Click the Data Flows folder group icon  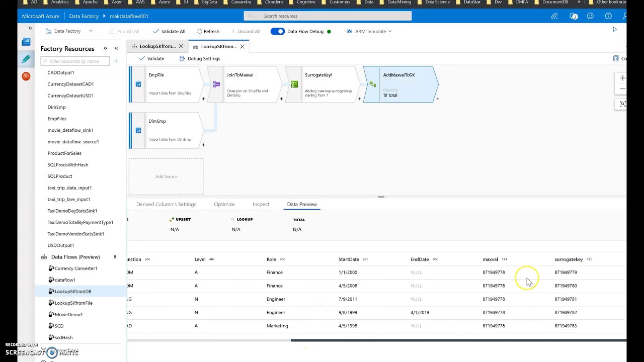point(44,257)
